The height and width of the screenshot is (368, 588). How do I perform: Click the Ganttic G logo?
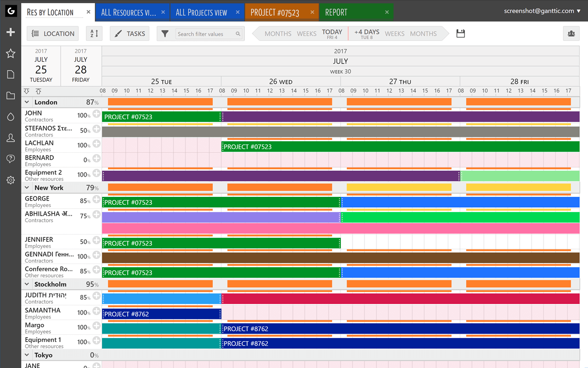point(11,11)
